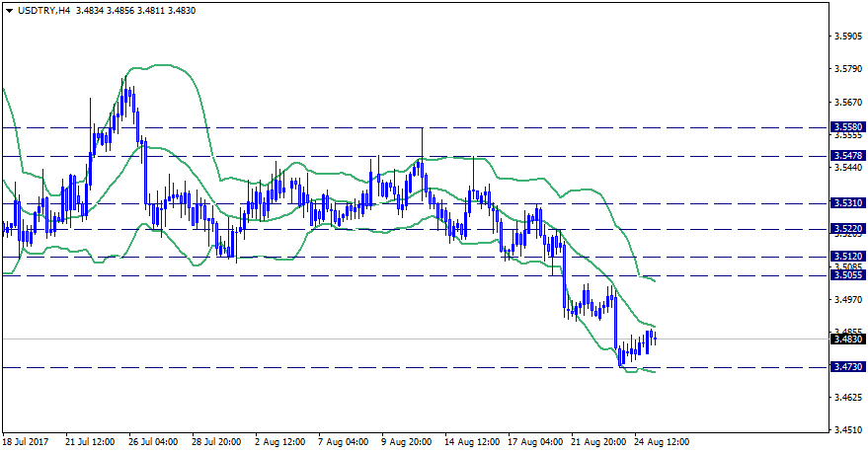
Task: Click the 2 Aug 12:00 time label
Action: pyautogui.click(x=278, y=442)
